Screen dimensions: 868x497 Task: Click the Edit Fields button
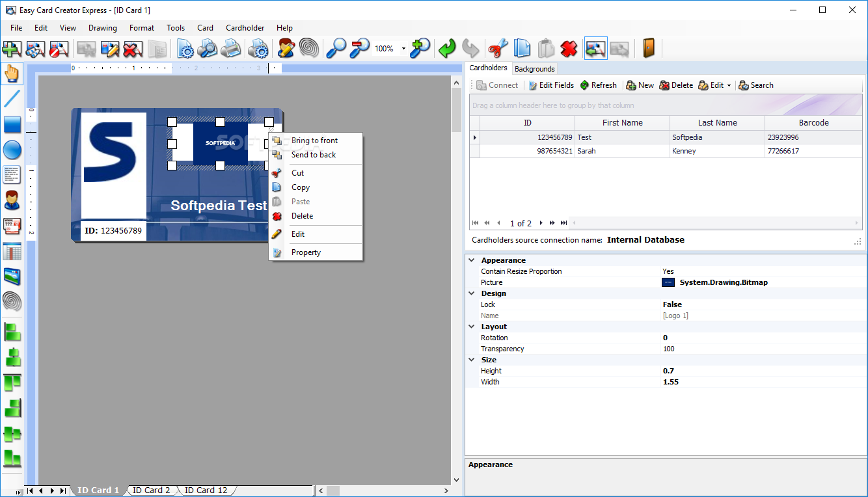550,85
